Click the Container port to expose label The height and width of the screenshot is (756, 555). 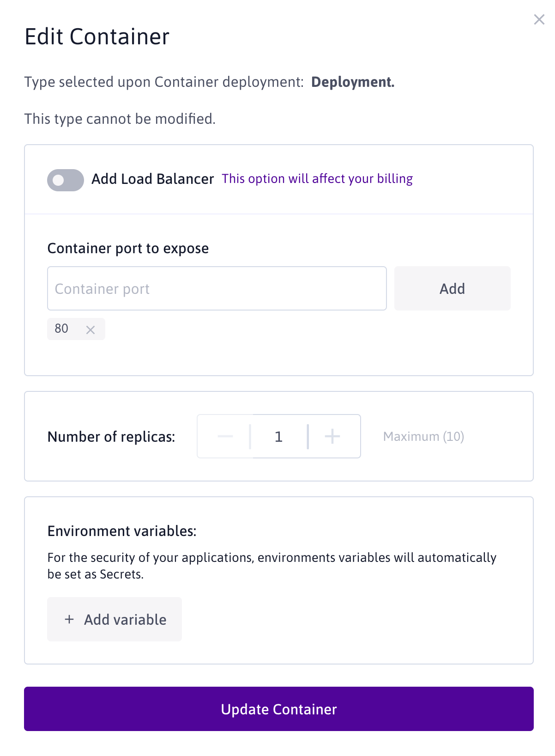(x=128, y=248)
